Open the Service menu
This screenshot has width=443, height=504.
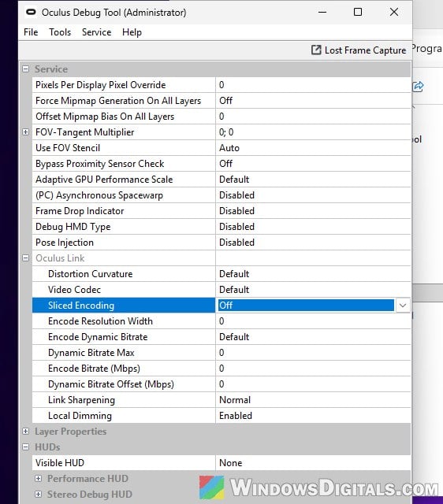[96, 32]
